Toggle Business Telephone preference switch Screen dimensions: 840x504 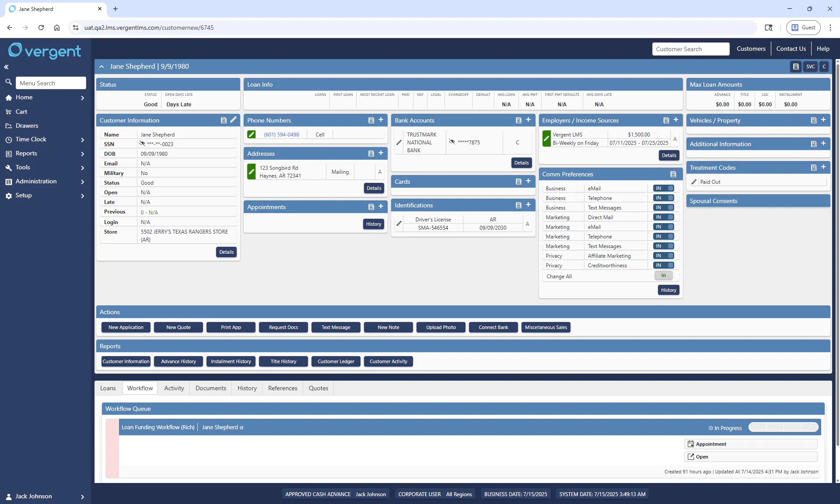click(x=664, y=198)
